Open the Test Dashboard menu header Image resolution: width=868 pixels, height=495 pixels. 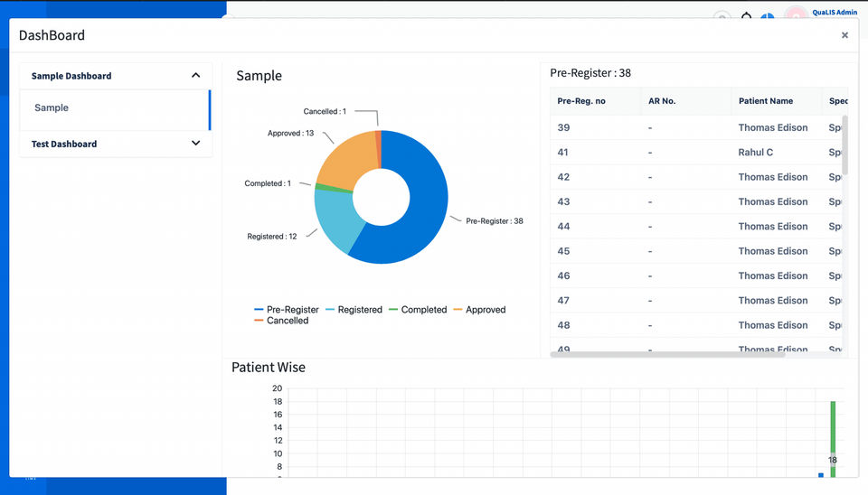point(115,144)
